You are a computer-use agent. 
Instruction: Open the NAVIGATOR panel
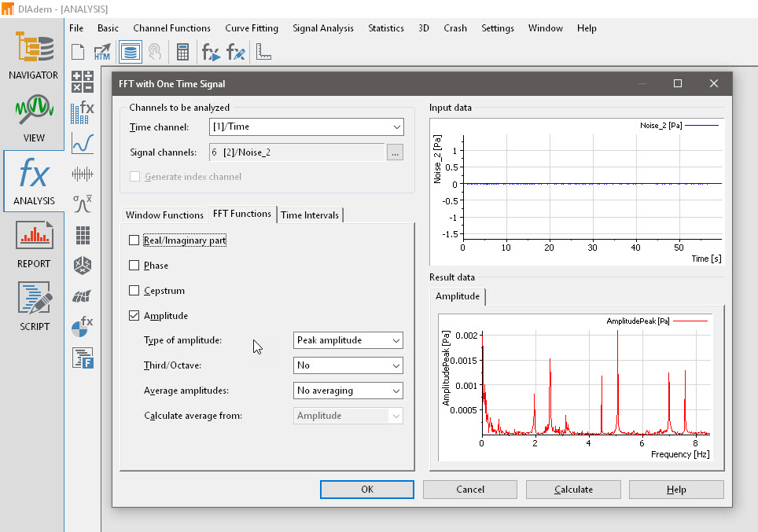[x=33, y=55]
